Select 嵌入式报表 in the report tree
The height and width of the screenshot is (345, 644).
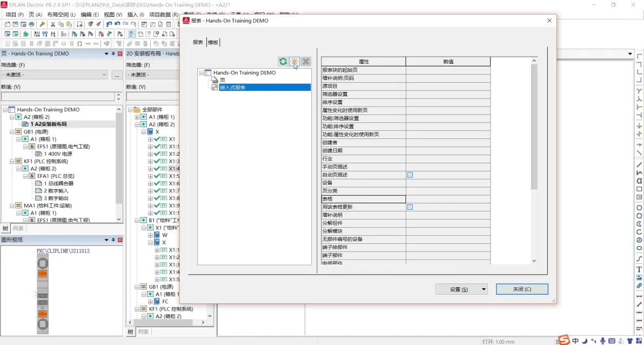coord(232,87)
